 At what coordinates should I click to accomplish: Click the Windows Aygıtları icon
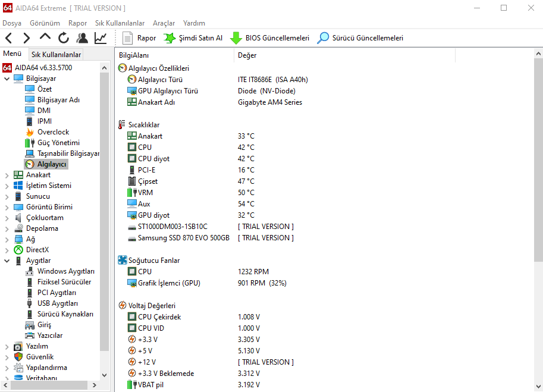coord(30,271)
